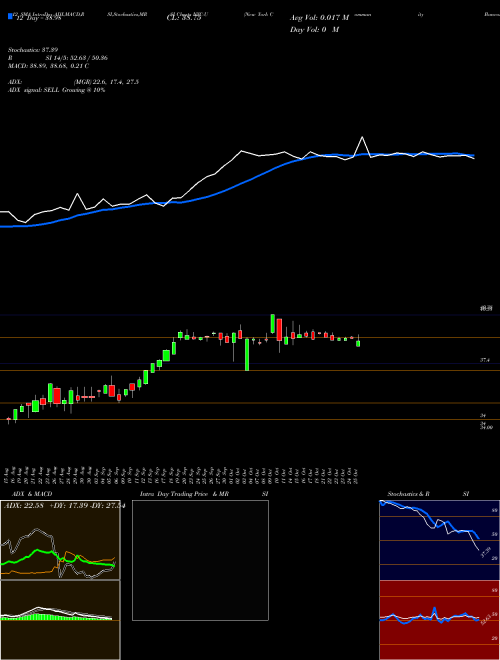Click the tall green candlestick touching the lower support line

pyautogui.click(x=247, y=354)
